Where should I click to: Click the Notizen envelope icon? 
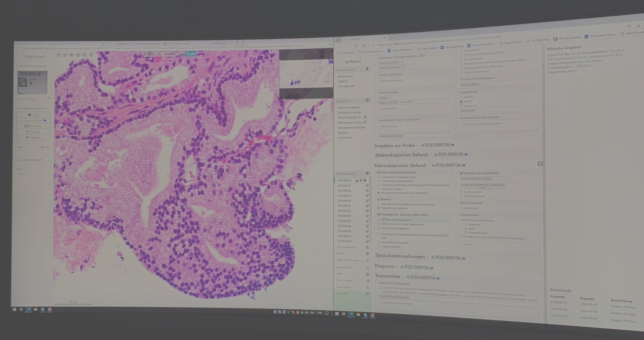[x=367, y=254]
